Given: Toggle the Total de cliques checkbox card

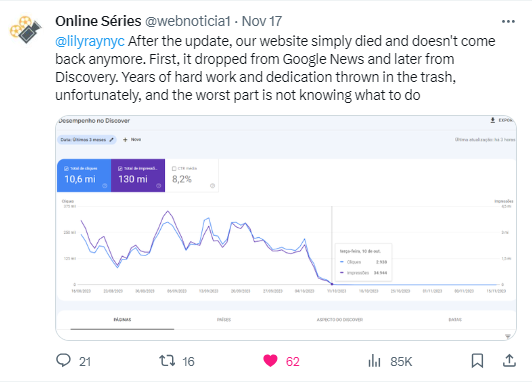Looking at the screenshot, I should tap(84, 175).
